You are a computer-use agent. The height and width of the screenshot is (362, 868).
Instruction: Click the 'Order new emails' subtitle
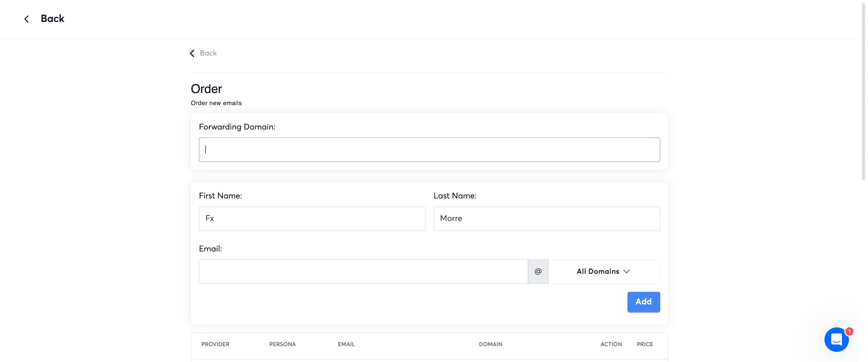click(x=216, y=103)
